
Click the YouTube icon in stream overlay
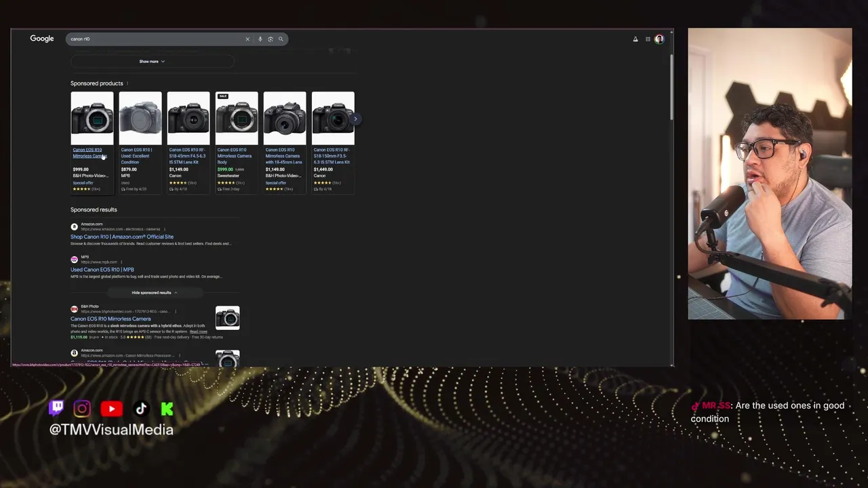click(112, 409)
